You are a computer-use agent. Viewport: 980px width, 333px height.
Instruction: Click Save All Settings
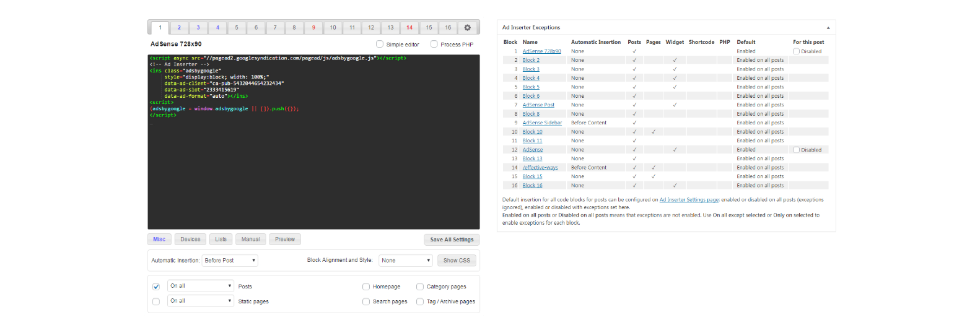[452, 240]
